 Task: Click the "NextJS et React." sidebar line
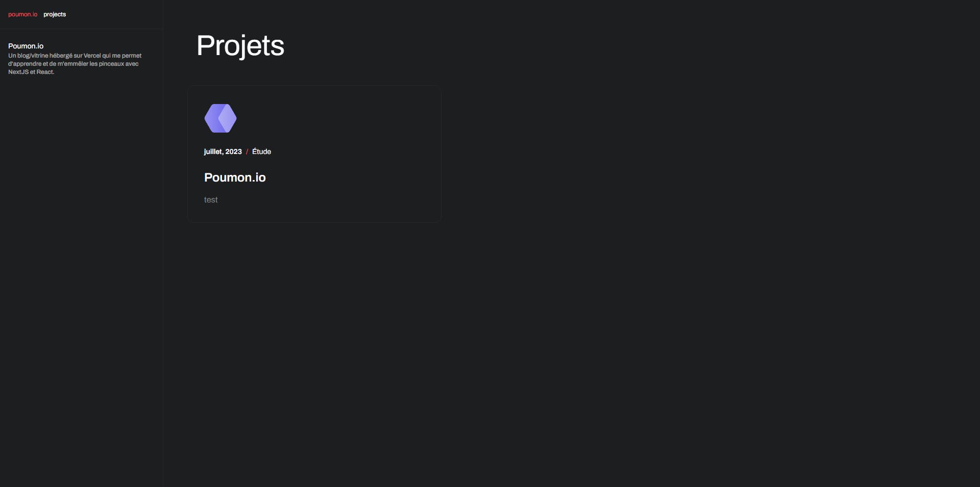pos(31,72)
